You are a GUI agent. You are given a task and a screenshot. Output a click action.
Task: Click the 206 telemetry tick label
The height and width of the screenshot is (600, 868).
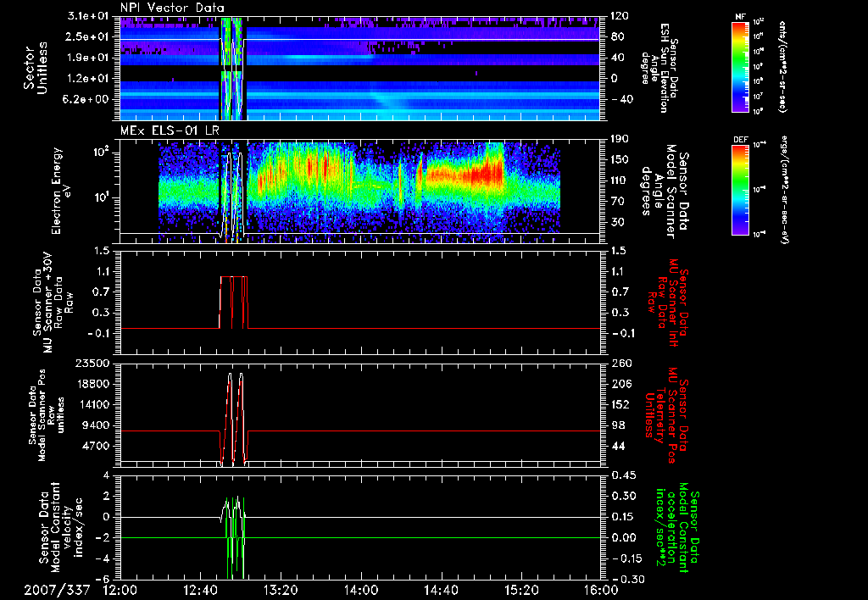coord(620,384)
